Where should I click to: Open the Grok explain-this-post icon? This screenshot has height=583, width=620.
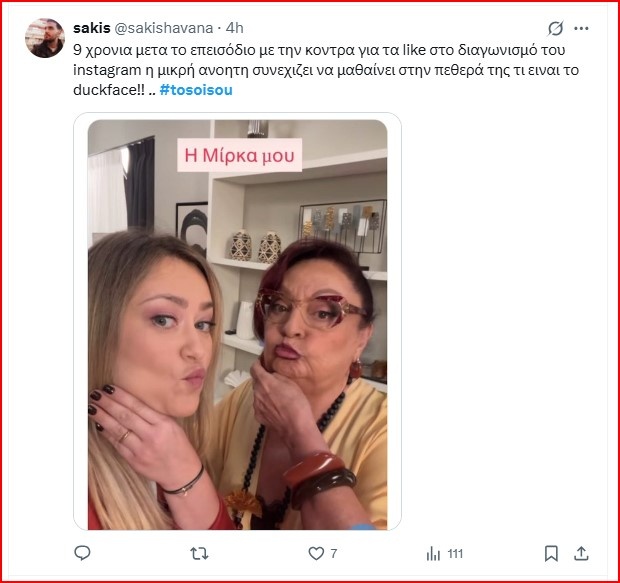(555, 28)
